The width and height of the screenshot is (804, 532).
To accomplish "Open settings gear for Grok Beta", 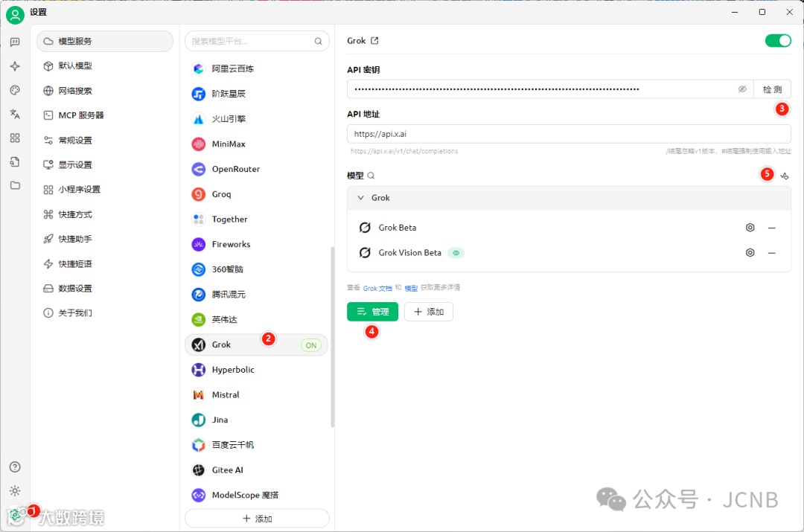I will point(750,228).
